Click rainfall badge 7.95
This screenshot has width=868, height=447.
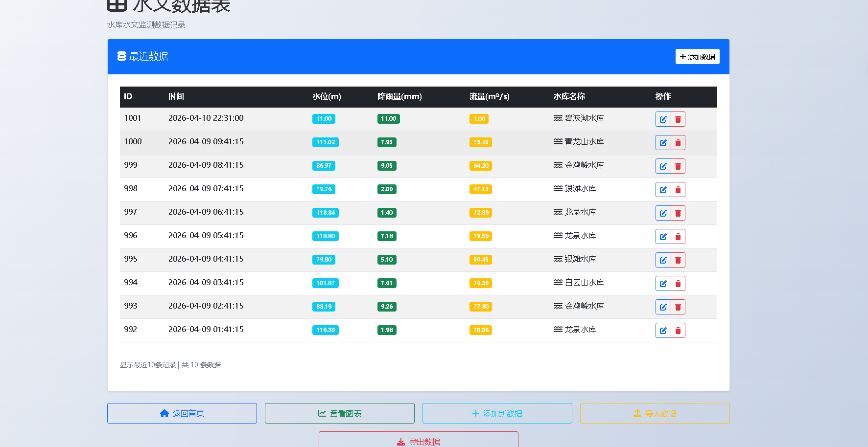[x=387, y=142]
